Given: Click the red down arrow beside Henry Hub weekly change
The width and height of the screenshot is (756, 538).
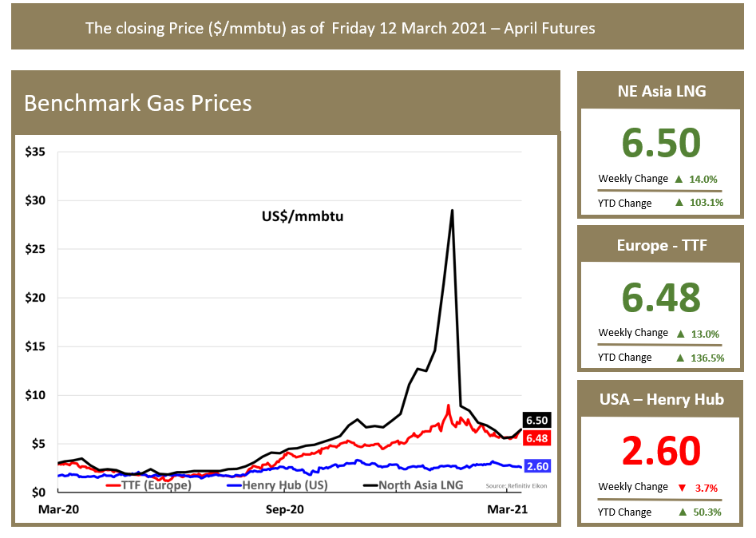Looking at the screenshot, I should click(683, 487).
